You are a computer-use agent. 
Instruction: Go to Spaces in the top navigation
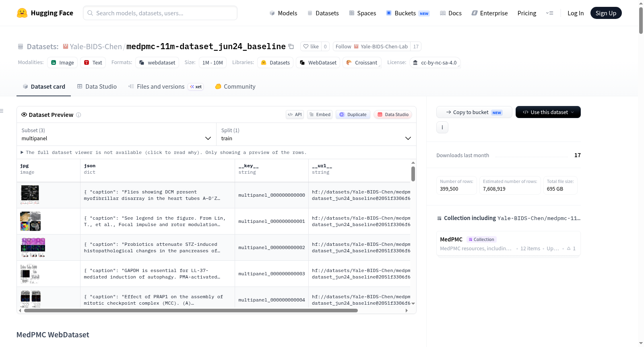pos(362,13)
